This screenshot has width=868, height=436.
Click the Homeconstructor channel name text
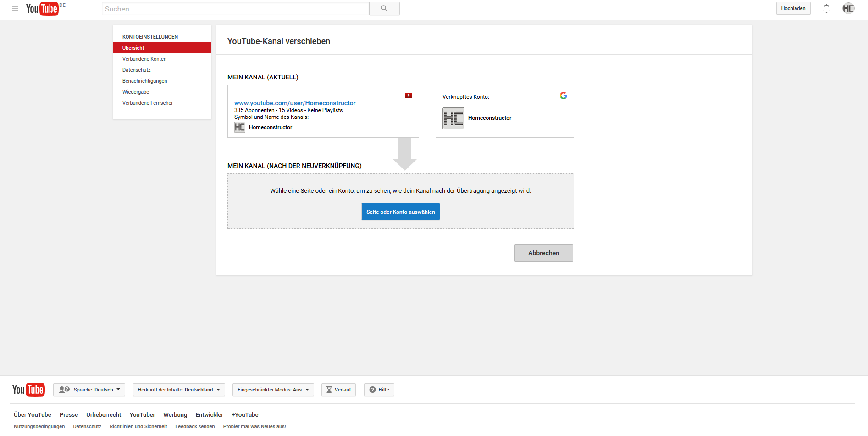[271, 127]
